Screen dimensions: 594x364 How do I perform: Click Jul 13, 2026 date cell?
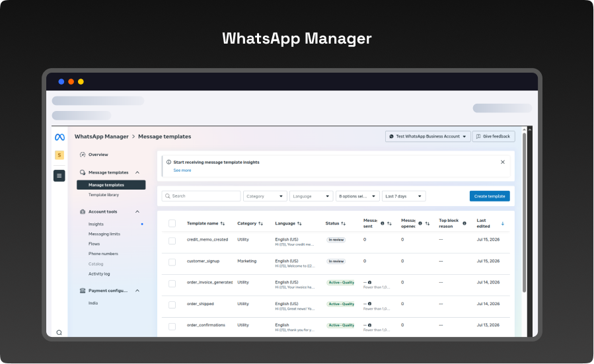pyautogui.click(x=488, y=325)
